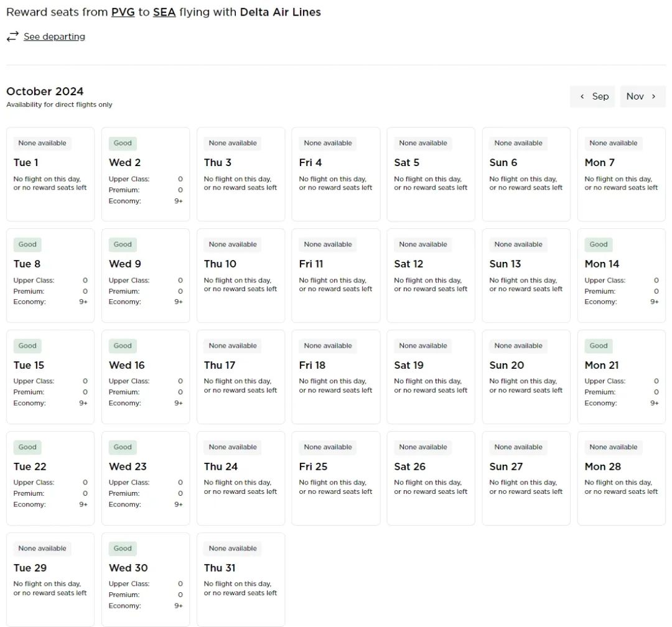Click the swap arrows icon beside See departing
672x627 pixels.
pos(12,37)
